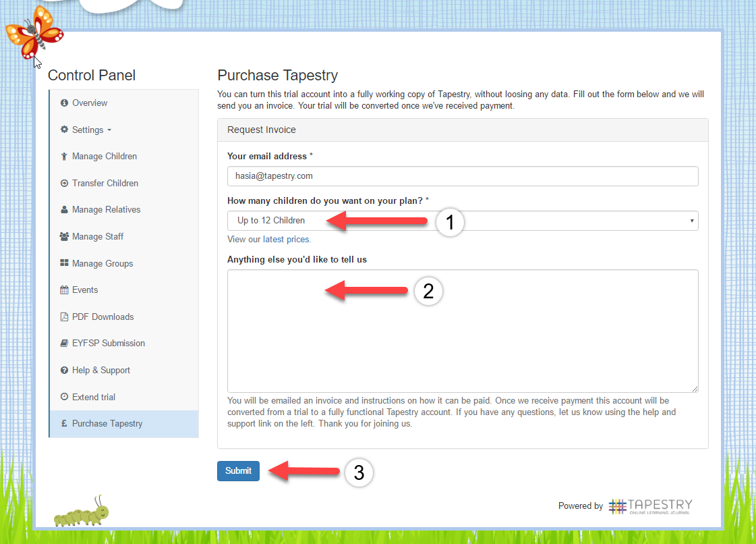Screen dimensions: 756x544
Task: Click the PDF Downloads file icon
Action: click(64, 317)
